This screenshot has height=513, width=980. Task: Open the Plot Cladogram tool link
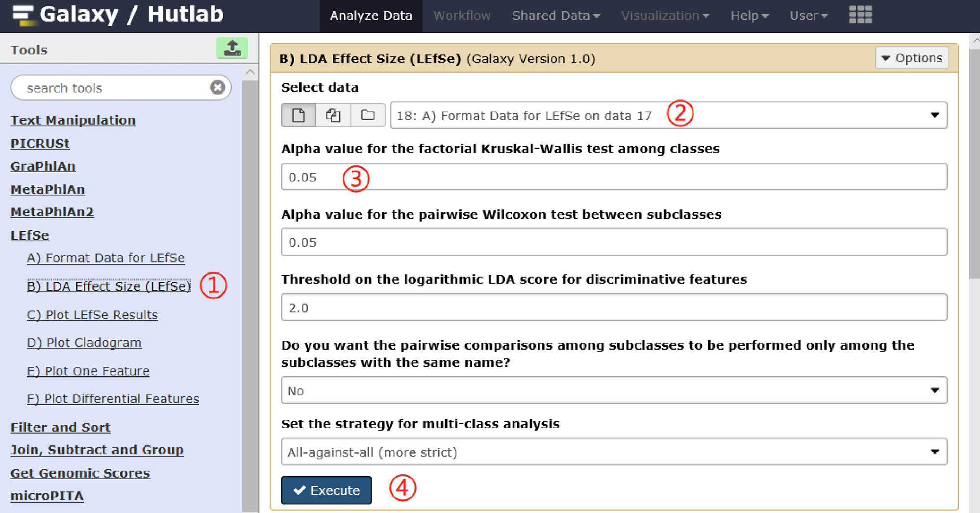tap(84, 342)
